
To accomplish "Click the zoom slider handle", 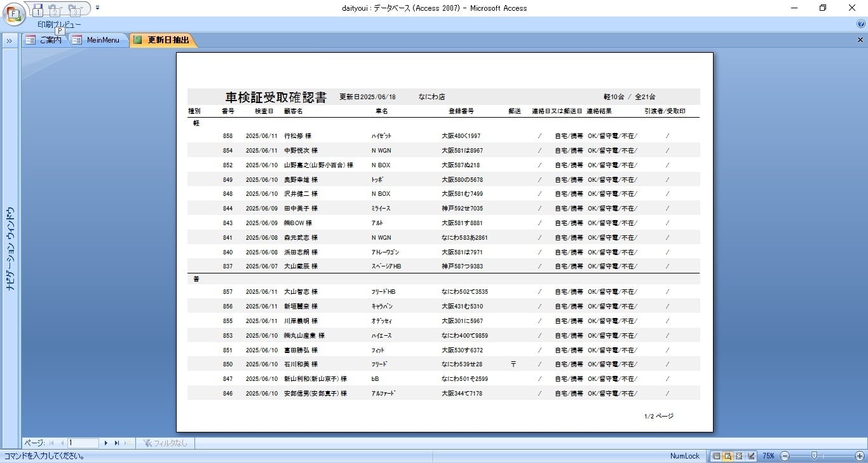I will coord(814,456).
